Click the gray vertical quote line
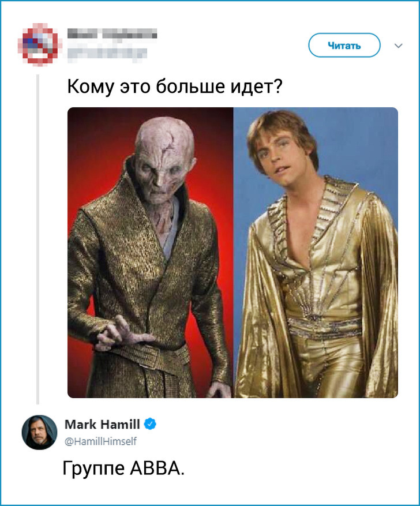The image size is (420, 506). pyautogui.click(x=37, y=239)
